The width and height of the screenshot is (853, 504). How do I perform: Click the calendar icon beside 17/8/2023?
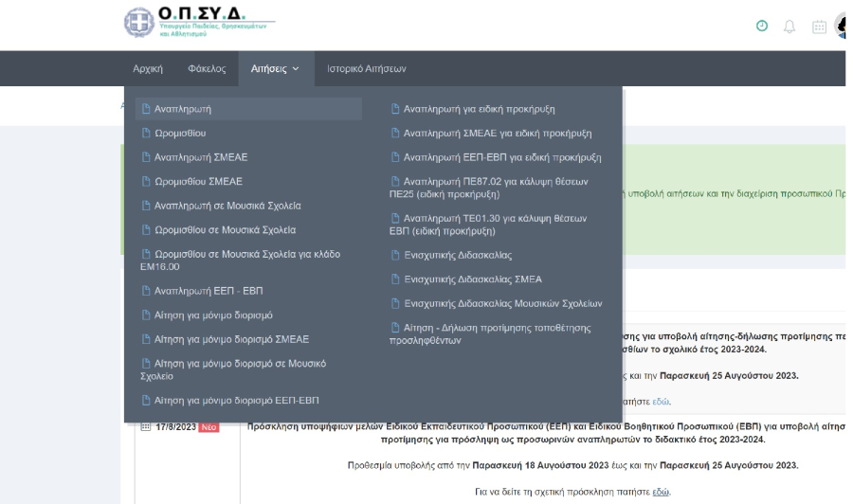click(145, 427)
